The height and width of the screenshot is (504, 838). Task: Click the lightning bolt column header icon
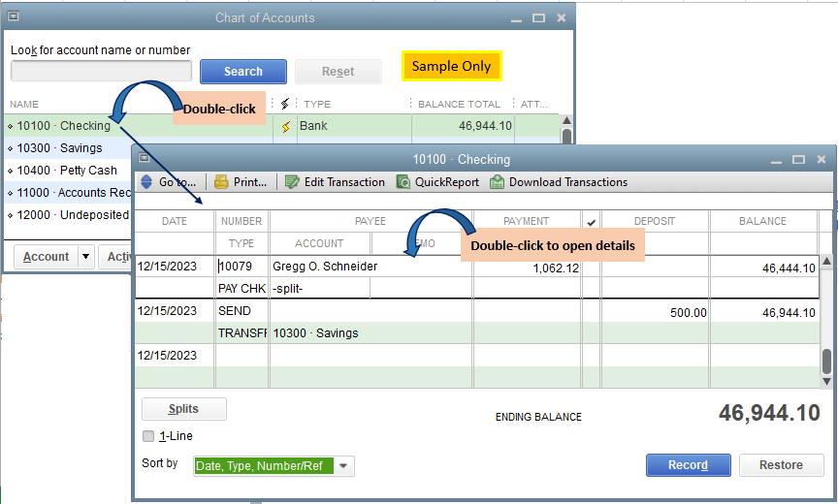coord(285,103)
